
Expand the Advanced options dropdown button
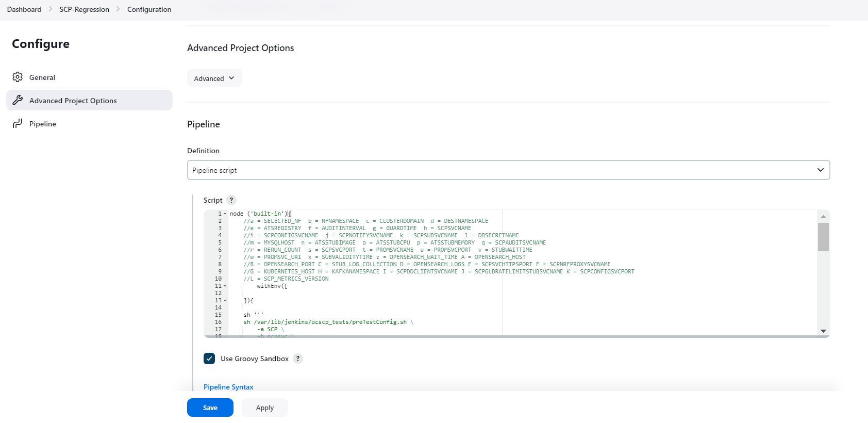coord(214,78)
